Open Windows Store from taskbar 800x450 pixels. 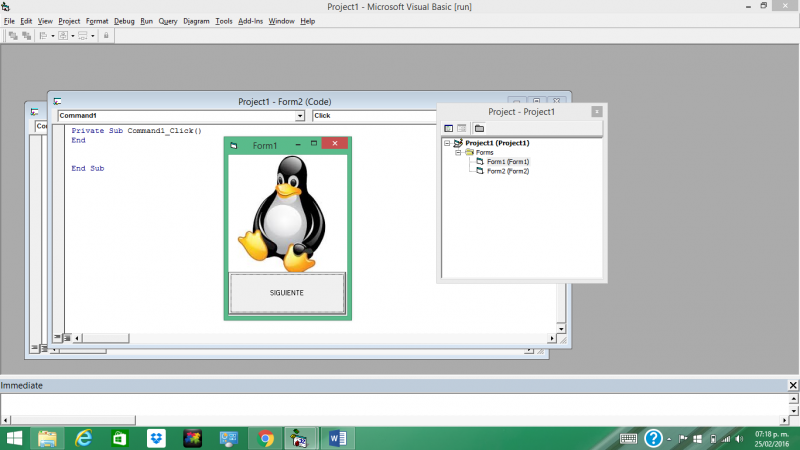tap(119, 439)
